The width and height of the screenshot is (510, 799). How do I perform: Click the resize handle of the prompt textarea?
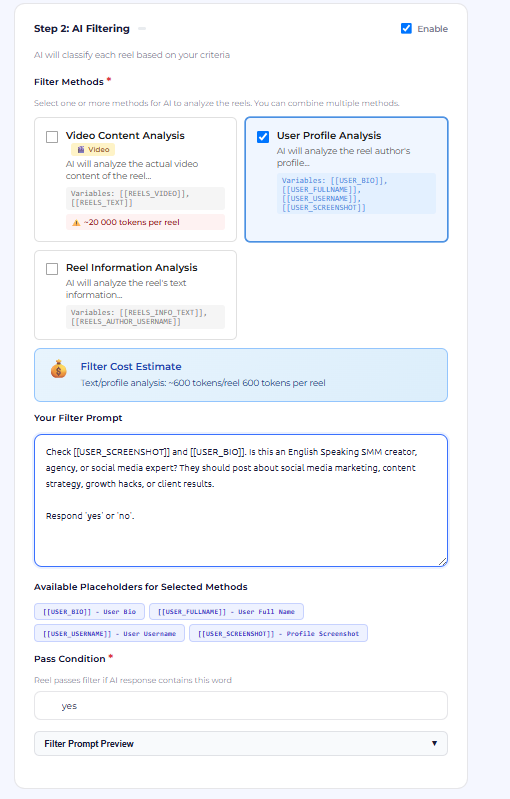coord(442,561)
